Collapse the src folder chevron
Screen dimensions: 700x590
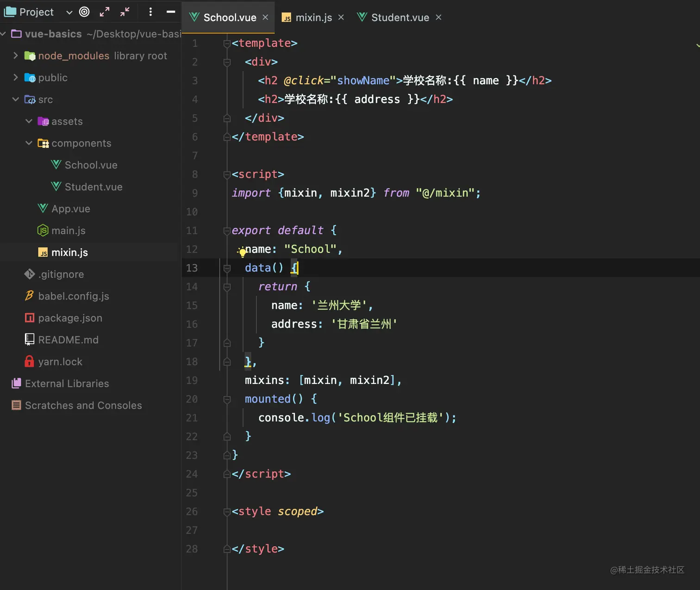point(16,99)
